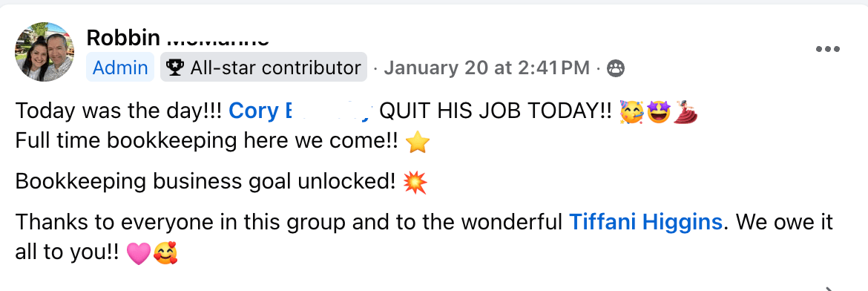Viewport: 868px width, 291px height.
Task: Click the star-struck face emoji
Action: click(657, 112)
